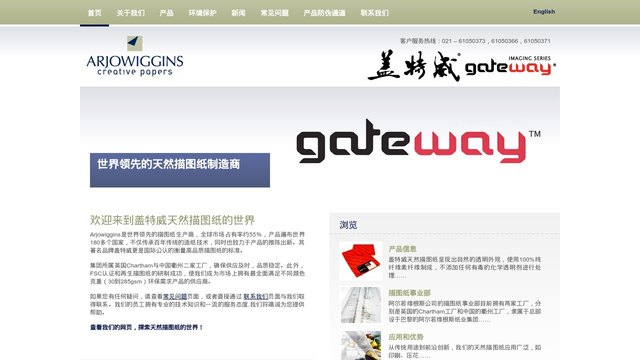Follow the 常见问题 link in the paragraph

click(x=175, y=297)
